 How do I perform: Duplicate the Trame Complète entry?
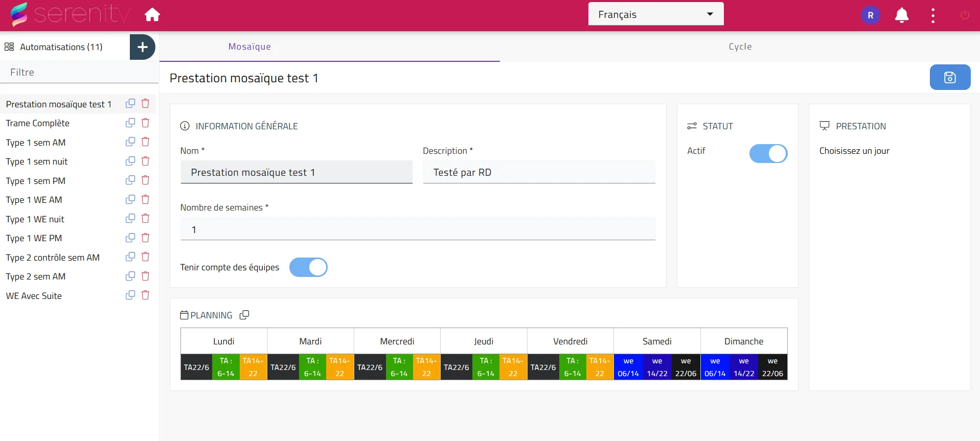coord(130,123)
